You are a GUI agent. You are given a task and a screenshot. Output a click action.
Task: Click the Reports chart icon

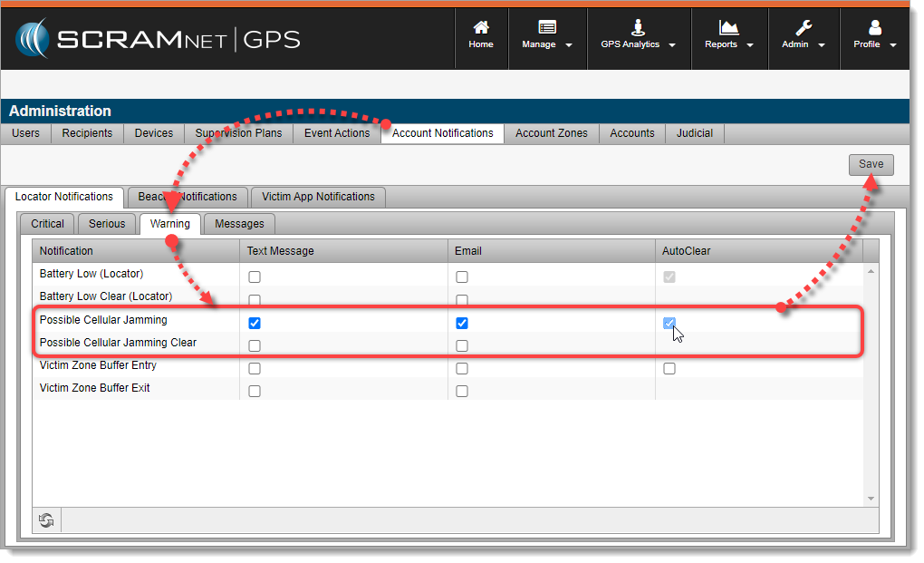point(728,27)
